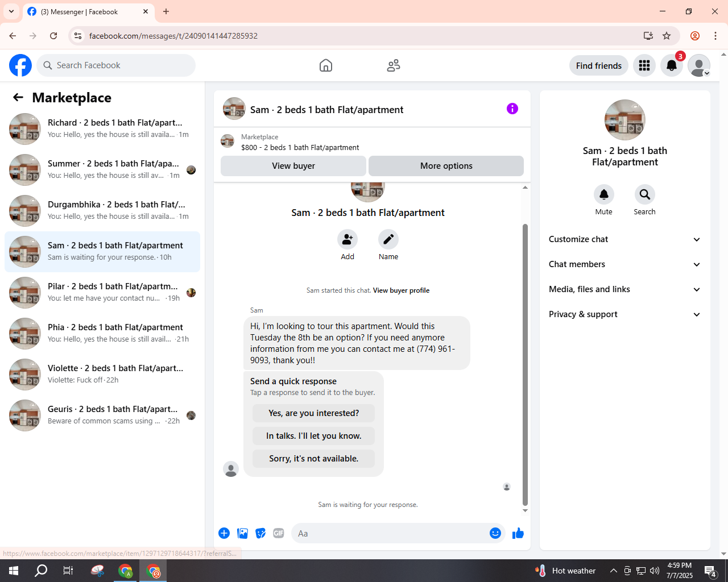728x582 pixels.
Task: Click the chat vertical scrollbar thumb
Action: click(x=525, y=365)
